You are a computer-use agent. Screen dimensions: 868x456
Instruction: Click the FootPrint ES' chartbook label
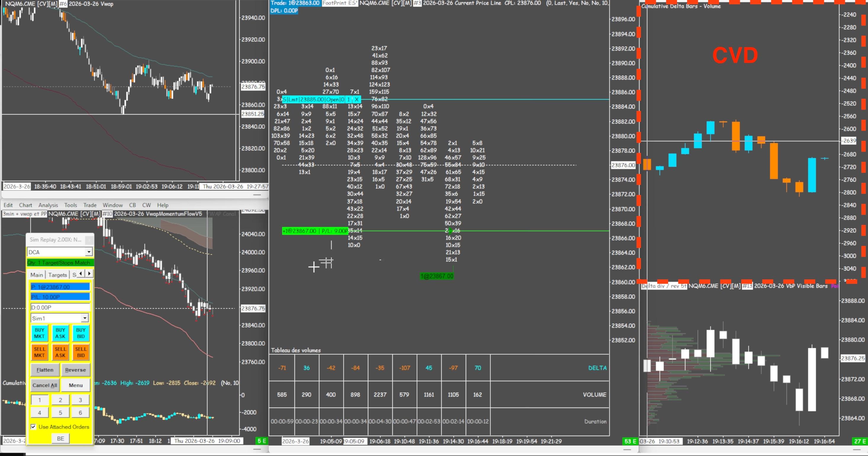(340, 3)
